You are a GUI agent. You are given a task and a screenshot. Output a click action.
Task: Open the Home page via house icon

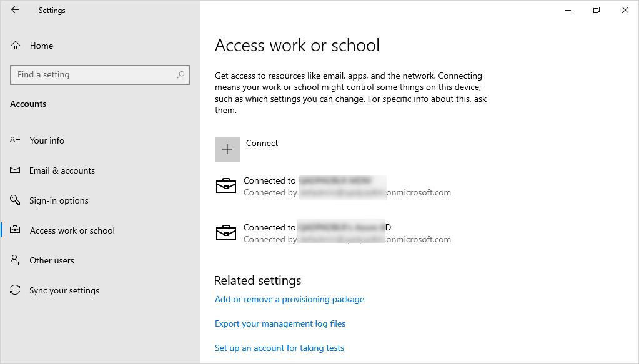(16, 46)
